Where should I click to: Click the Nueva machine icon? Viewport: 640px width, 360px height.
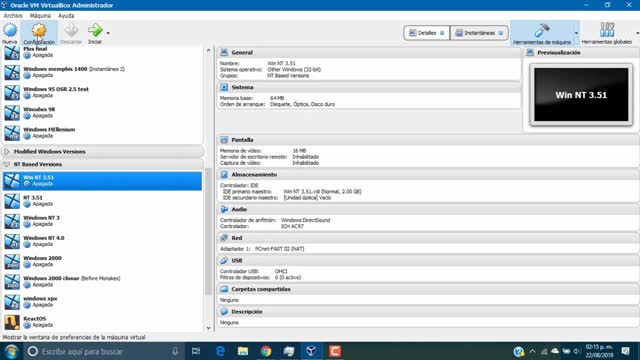(x=10, y=30)
